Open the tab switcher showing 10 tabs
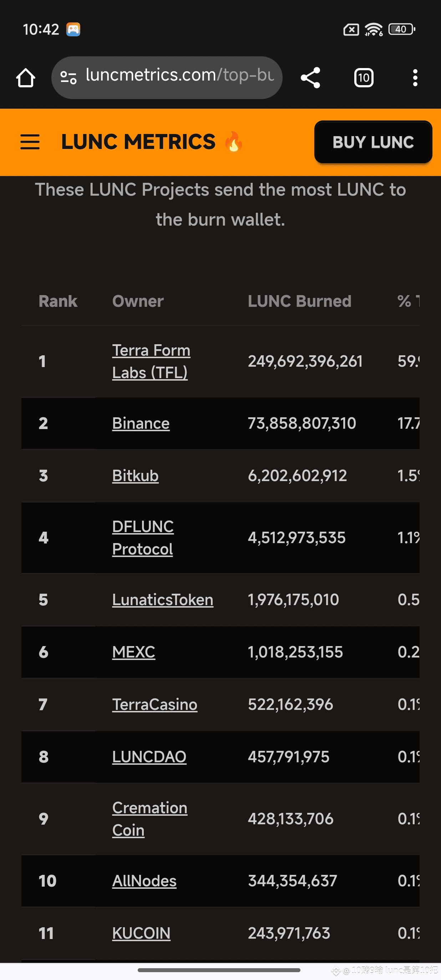 pyautogui.click(x=364, y=78)
